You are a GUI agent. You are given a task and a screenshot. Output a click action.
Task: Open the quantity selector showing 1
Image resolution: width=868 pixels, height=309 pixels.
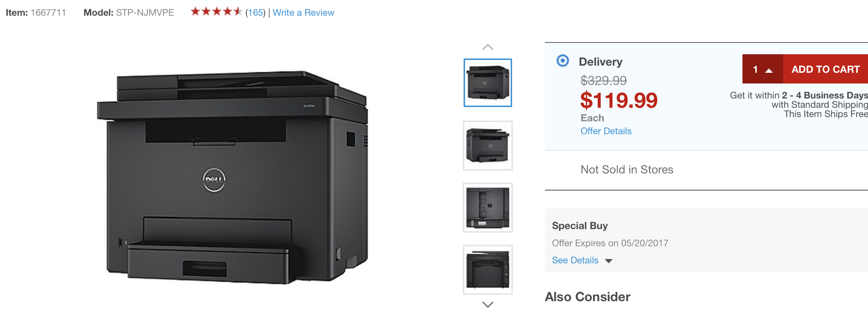(x=762, y=69)
